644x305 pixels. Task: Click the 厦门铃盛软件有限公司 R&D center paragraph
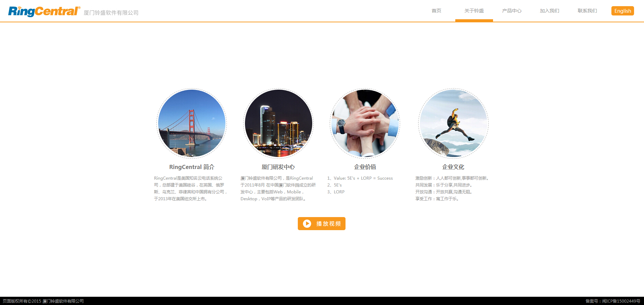[x=278, y=189]
